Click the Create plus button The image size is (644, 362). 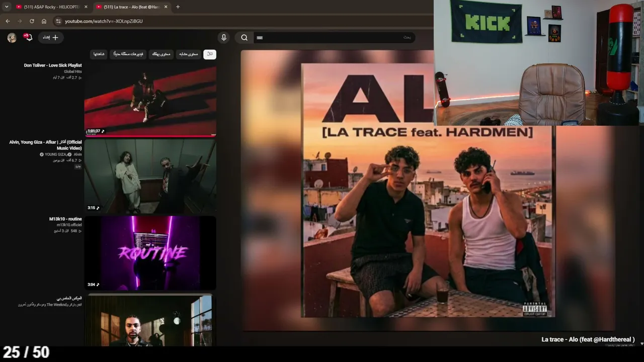pyautogui.click(x=50, y=37)
